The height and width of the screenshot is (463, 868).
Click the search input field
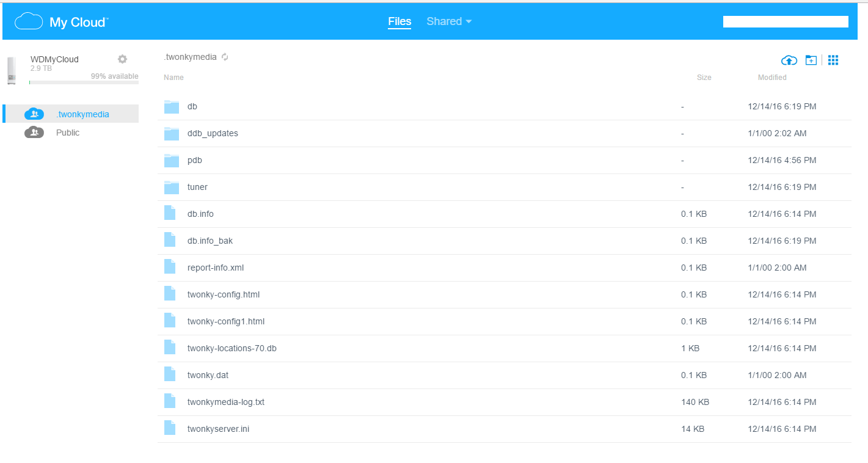(x=786, y=22)
